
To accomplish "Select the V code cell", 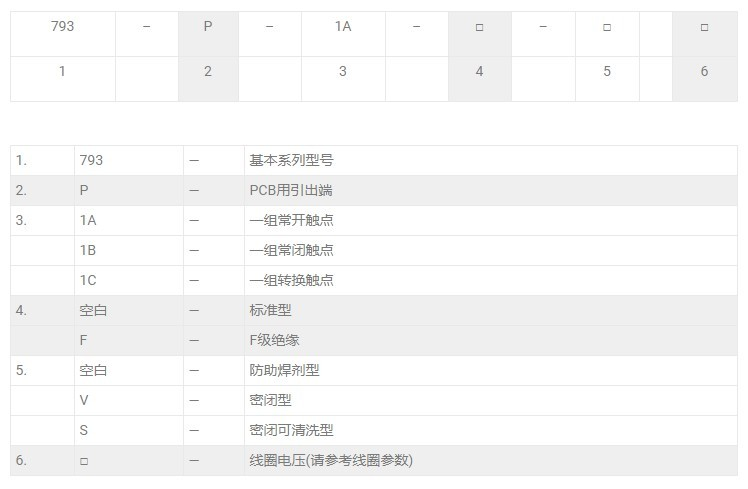I will [84, 400].
